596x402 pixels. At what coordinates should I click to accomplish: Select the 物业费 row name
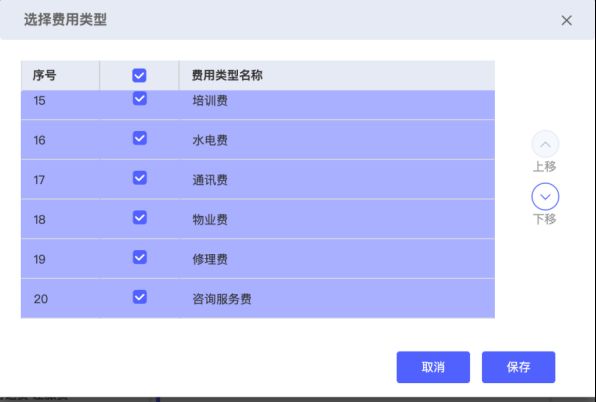[x=210, y=220]
